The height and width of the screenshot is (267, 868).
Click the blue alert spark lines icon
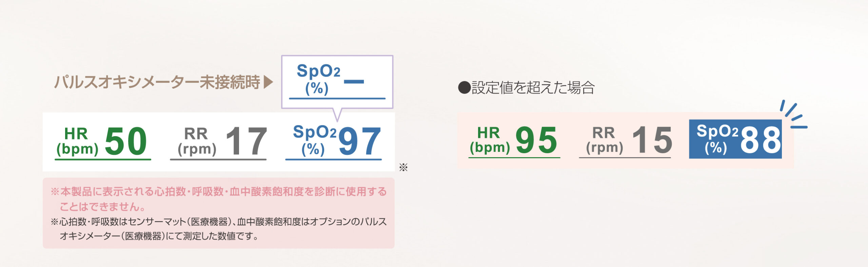click(x=794, y=115)
